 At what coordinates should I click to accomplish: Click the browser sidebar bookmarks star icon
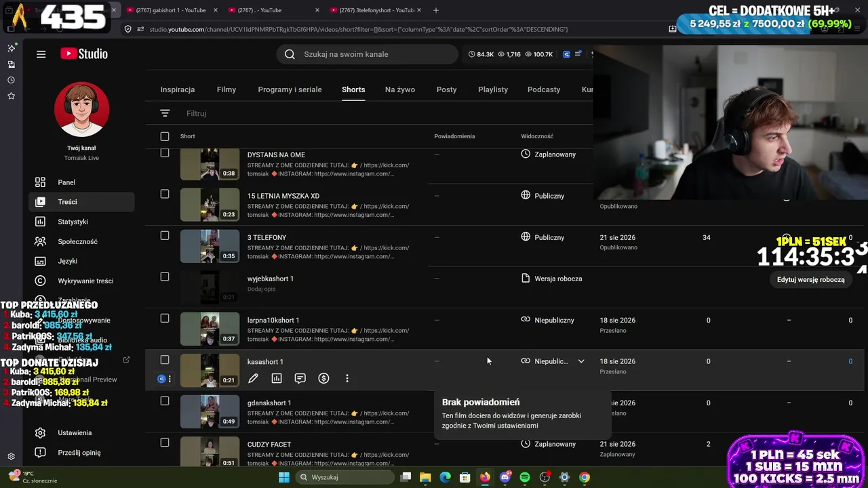(x=11, y=96)
